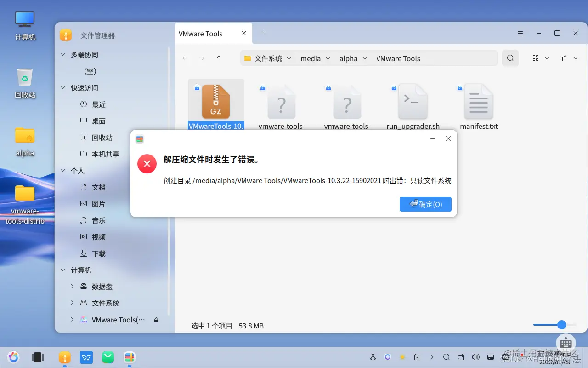Open the 下载 folder in sidebar
588x368 pixels.
(x=98, y=253)
